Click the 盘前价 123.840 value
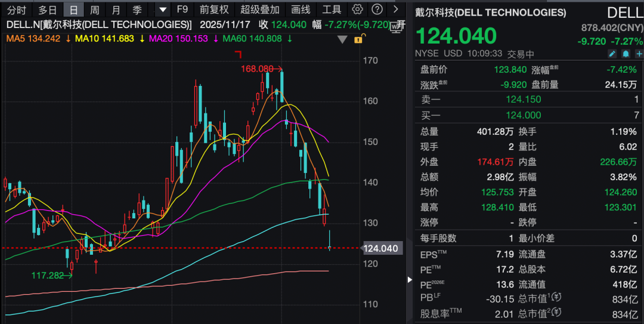This screenshot has height=324, width=644. [510, 69]
